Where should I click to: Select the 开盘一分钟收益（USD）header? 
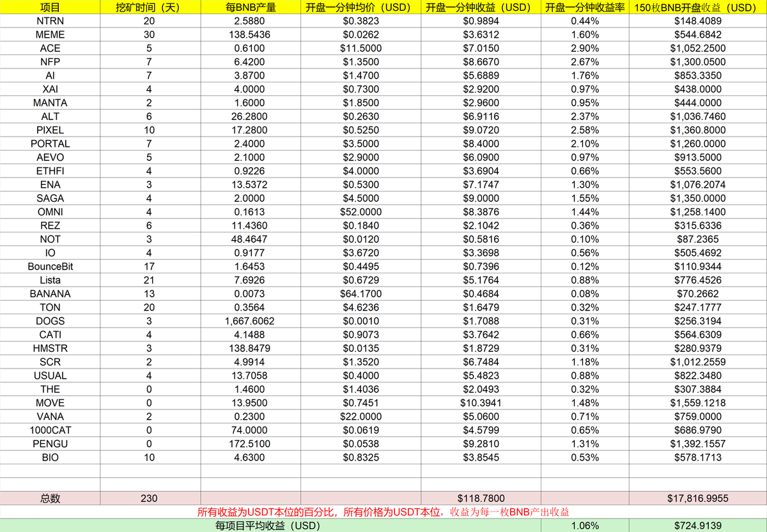(481, 7)
